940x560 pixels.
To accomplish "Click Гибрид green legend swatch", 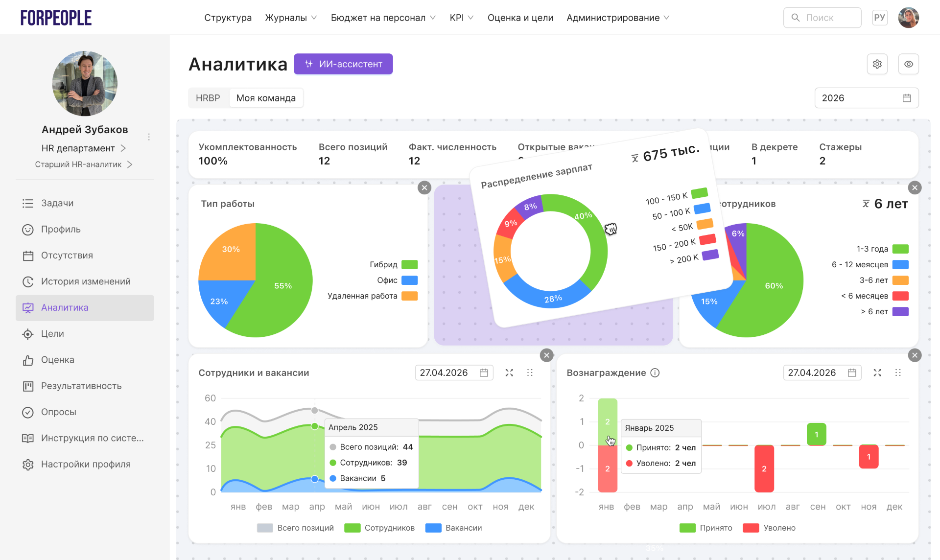I will tap(409, 264).
